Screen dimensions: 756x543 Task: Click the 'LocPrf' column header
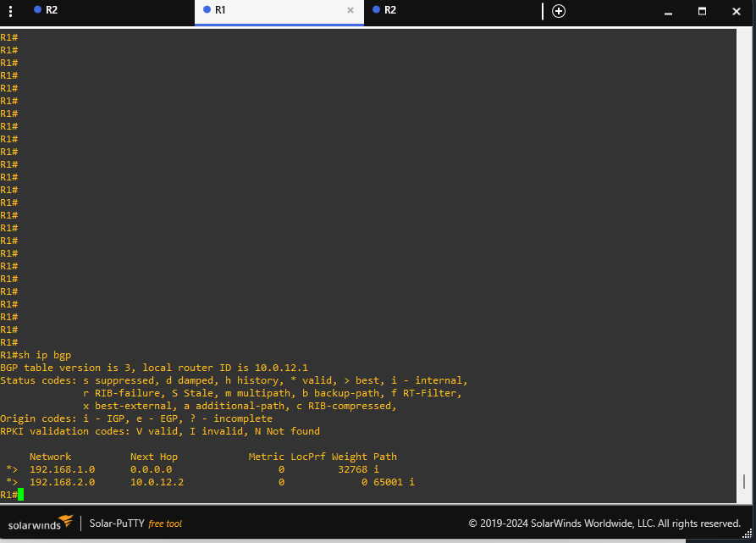(x=308, y=457)
